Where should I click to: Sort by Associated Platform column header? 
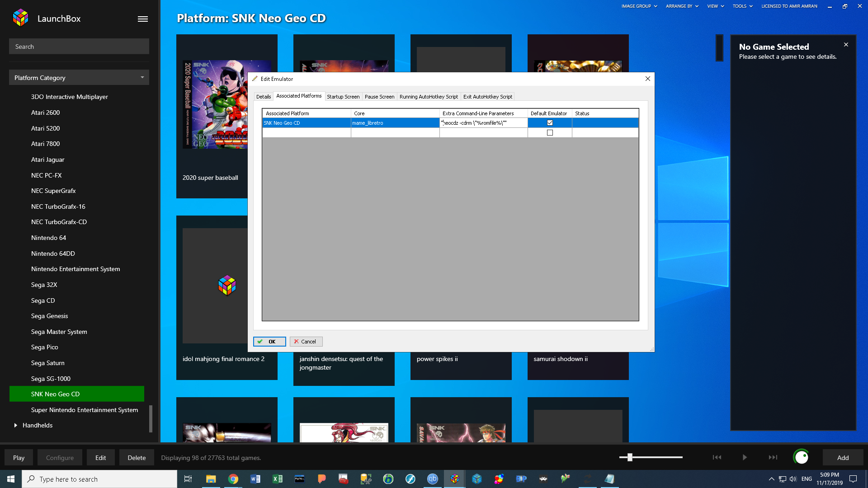[x=307, y=113]
